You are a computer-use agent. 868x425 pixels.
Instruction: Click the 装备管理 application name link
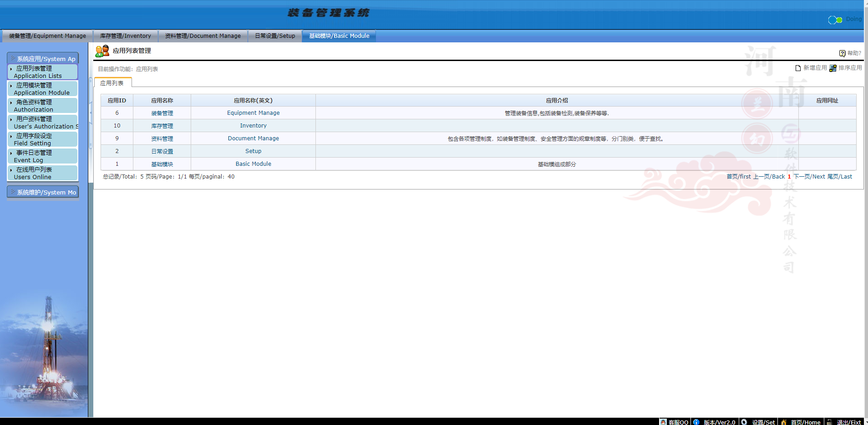tap(162, 113)
